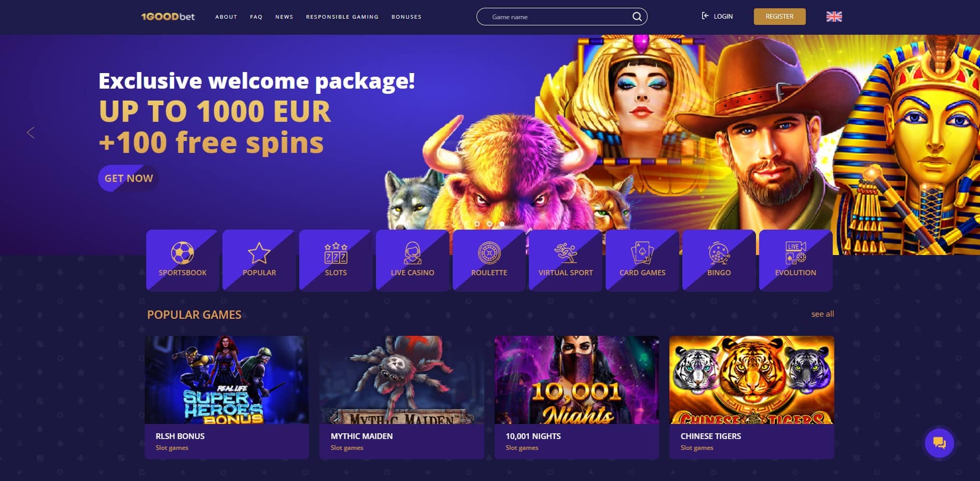Open the Slots category tile
The height and width of the screenshot is (481, 980).
[335, 260]
